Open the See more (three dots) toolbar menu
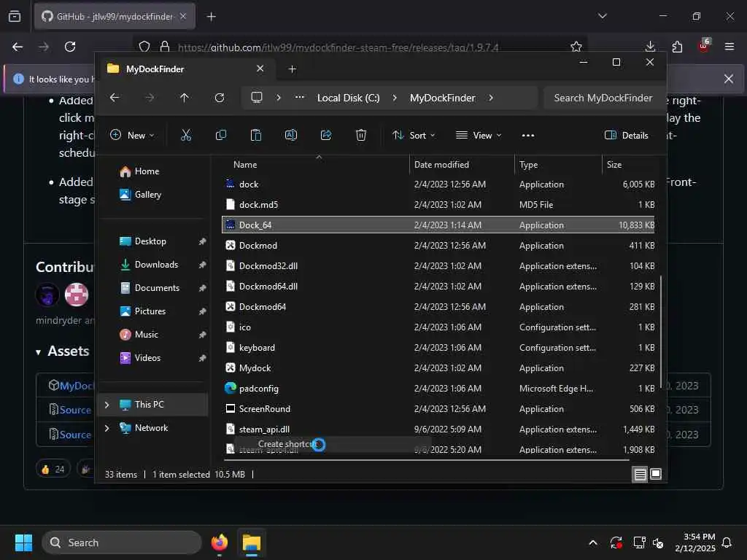Image resolution: width=747 pixels, height=560 pixels. coord(528,136)
